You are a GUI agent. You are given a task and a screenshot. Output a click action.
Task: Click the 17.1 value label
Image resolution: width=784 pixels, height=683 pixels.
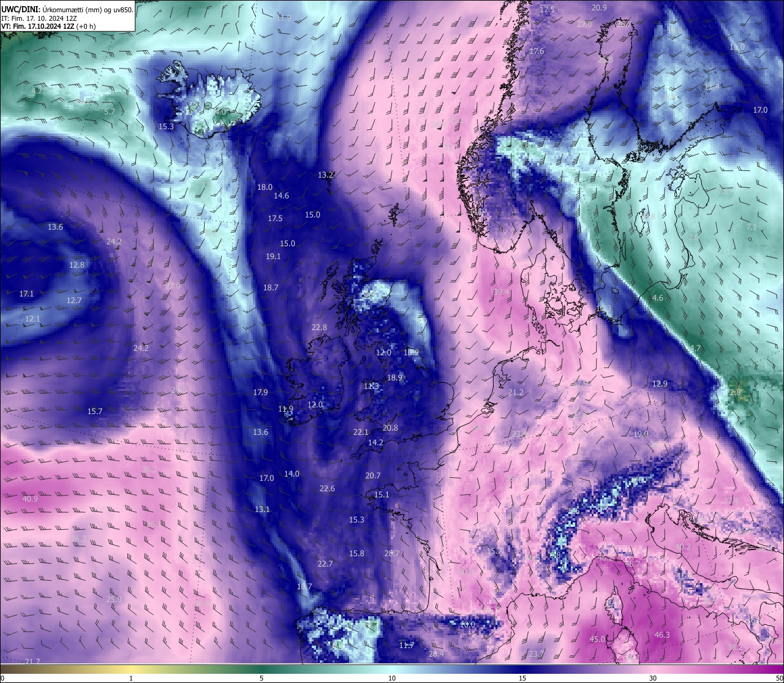point(26,294)
